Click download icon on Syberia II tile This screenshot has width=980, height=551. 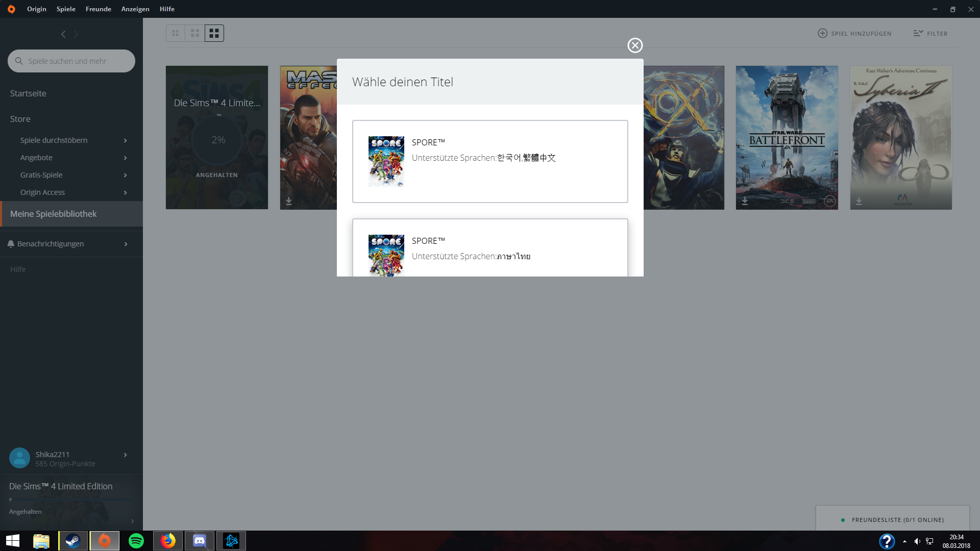[859, 201]
